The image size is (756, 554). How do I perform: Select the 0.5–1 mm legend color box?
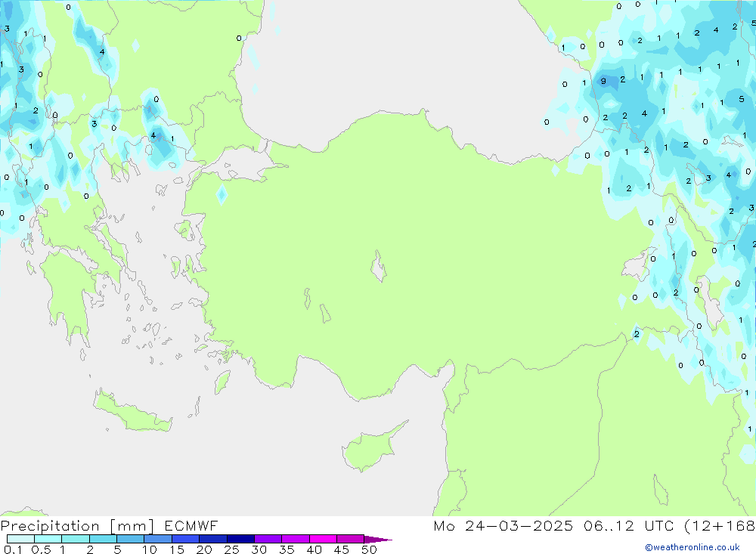coord(48,539)
